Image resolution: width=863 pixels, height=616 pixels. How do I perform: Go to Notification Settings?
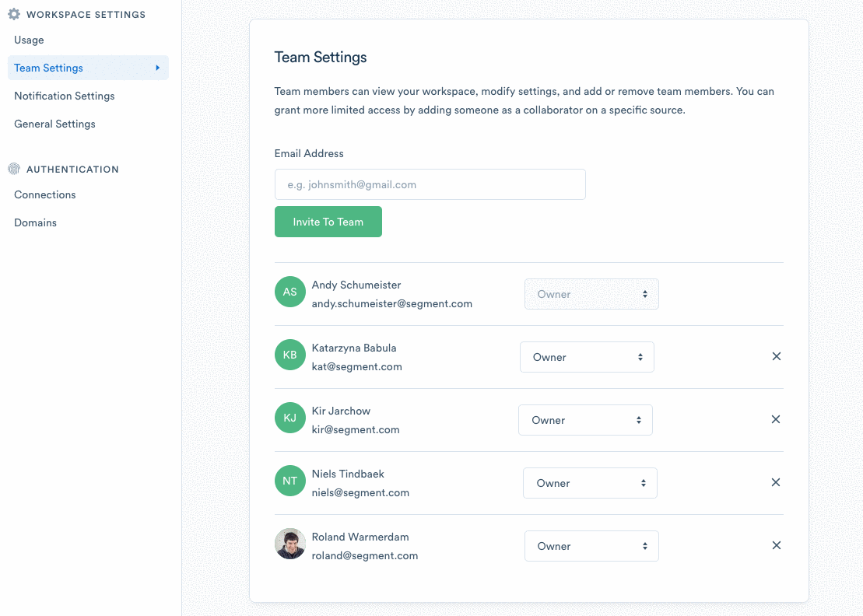point(65,96)
